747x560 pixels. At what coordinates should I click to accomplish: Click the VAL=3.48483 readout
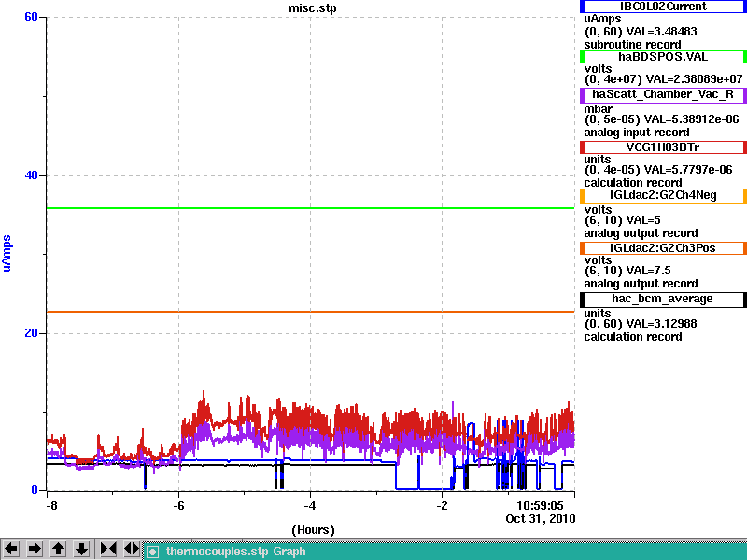(661, 32)
